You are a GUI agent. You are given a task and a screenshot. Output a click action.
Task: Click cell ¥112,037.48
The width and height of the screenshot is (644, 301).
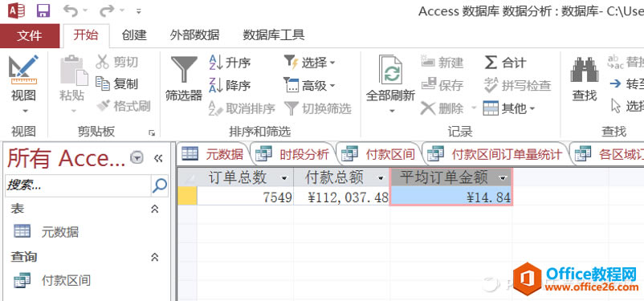[341, 197]
